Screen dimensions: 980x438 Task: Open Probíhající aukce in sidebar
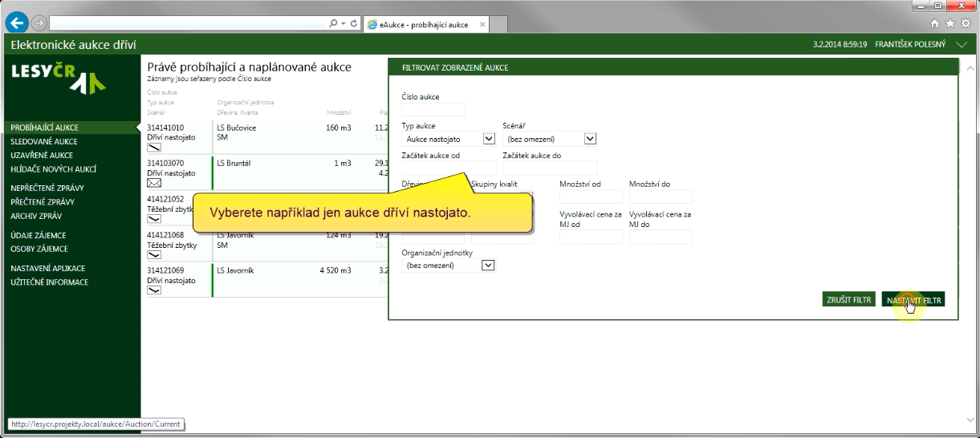[x=45, y=128]
